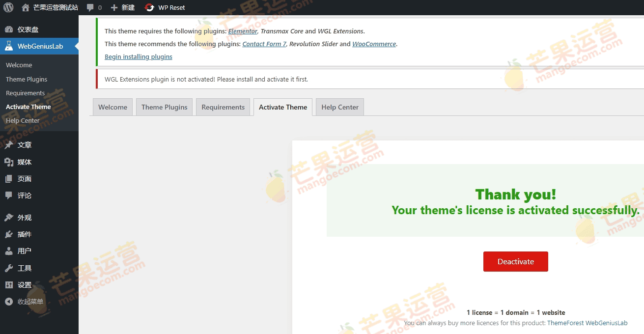Open the Contact Form 7 link
644x334 pixels.
tap(264, 44)
